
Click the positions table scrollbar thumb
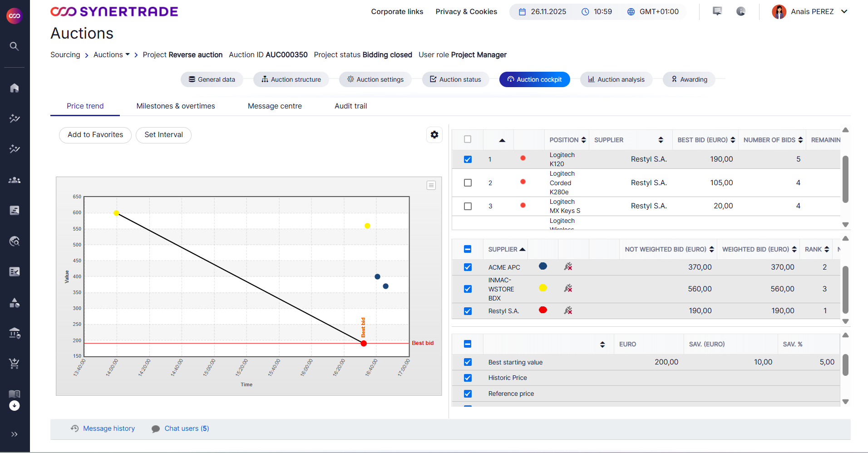845,179
